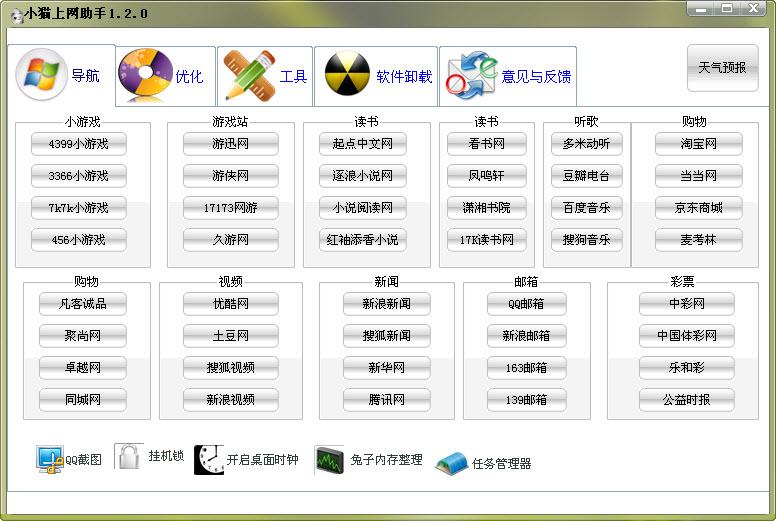Viewport: 776px width, 521px height.
Task: Open 凡客诚品 shopping button
Action: [83, 304]
